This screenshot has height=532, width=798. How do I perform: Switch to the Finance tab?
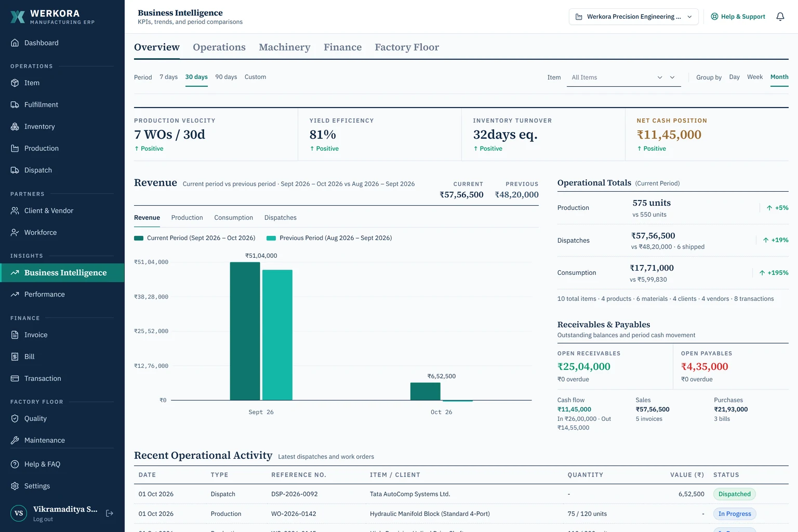pyautogui.click(x=342, y=47)
